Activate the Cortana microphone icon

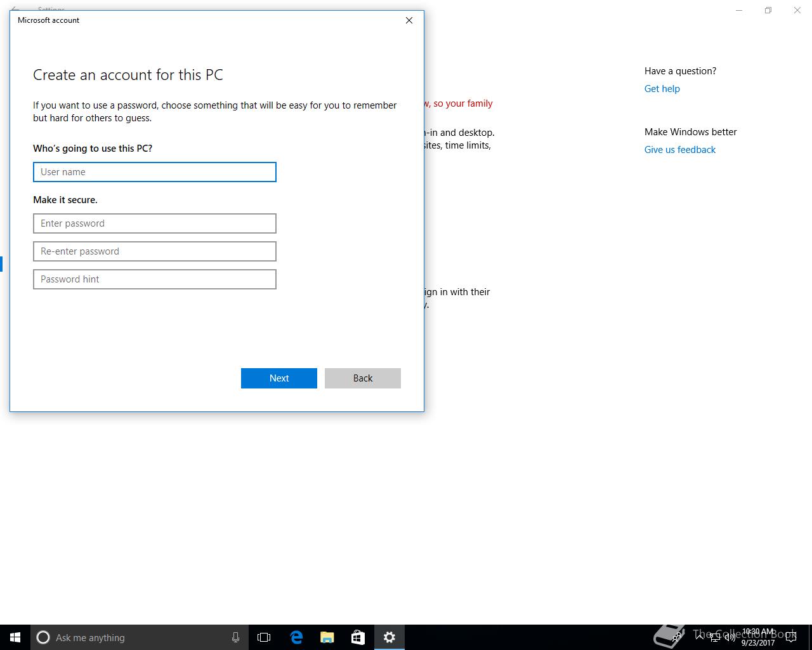(x=235, y=637)
